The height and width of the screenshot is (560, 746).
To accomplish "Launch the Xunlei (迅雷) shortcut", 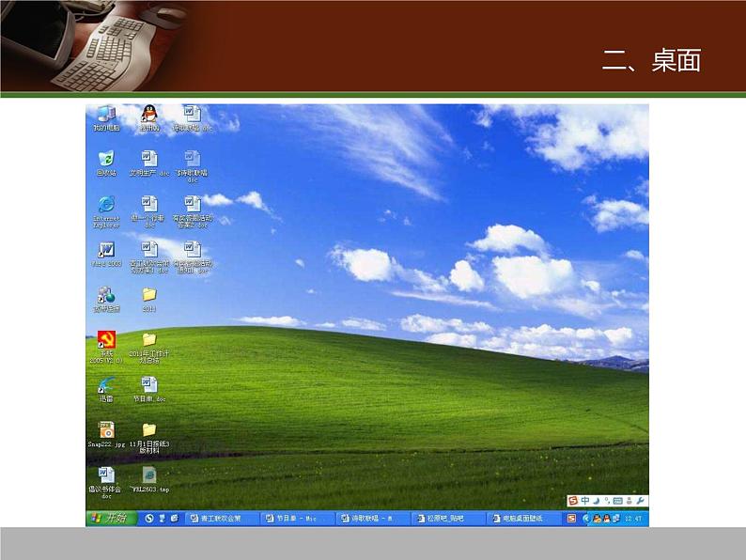I will (106, 389).
